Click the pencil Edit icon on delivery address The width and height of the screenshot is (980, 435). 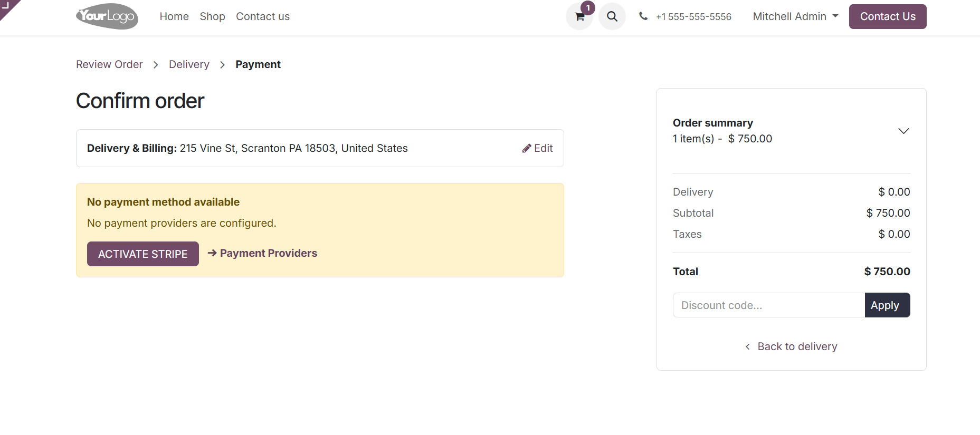526,148
